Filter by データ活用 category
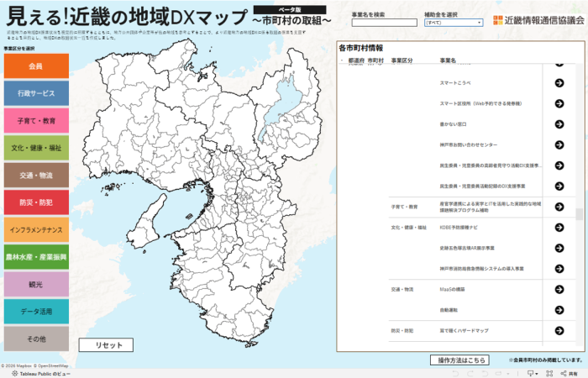Screen dimensions: 588x378 36,312
